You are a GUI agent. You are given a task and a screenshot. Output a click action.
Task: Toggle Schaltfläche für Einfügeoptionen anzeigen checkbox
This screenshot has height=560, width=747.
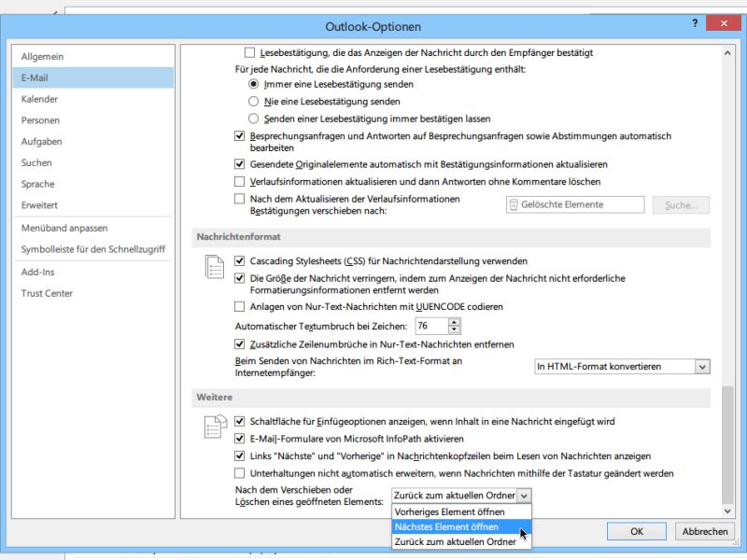[x=240, y=422]
